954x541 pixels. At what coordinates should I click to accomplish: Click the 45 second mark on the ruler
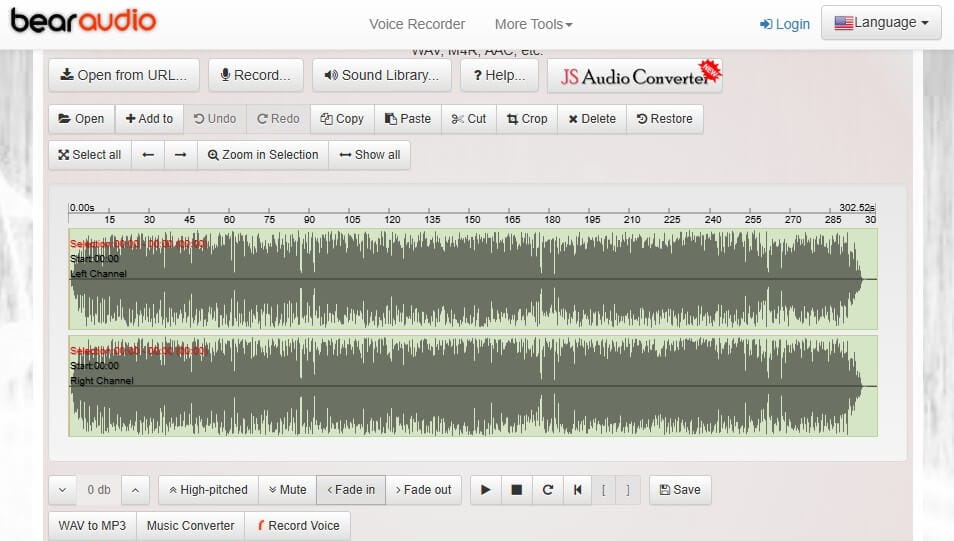coord(189,219)
